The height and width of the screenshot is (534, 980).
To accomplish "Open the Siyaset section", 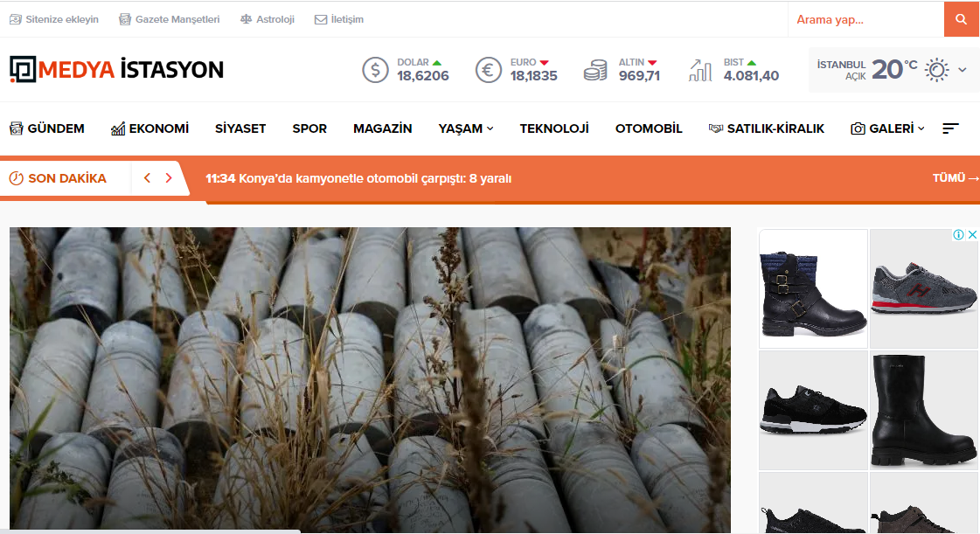I will click(240, 128).
